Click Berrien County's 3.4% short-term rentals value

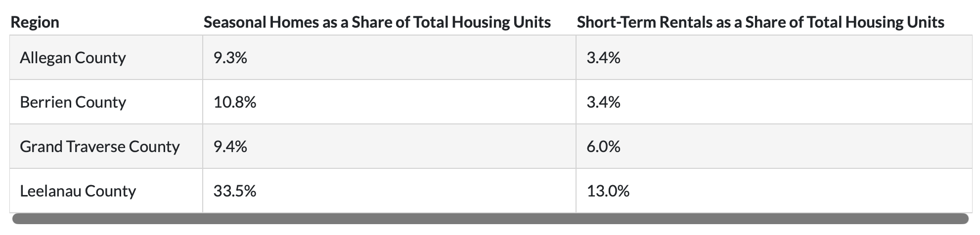603,102
